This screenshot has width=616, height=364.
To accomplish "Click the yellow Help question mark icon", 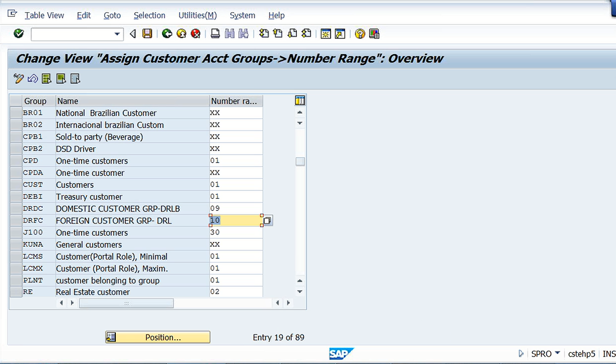I will [x=360, y=34].
